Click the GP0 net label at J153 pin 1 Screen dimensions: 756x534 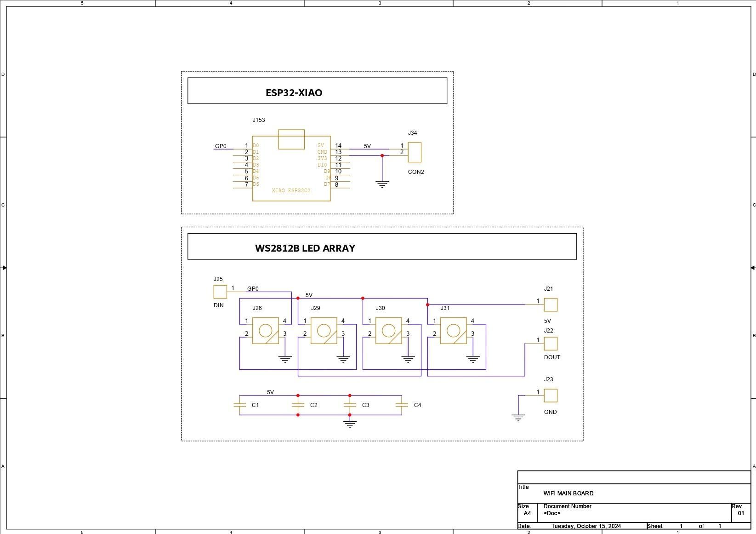(221, 146)
